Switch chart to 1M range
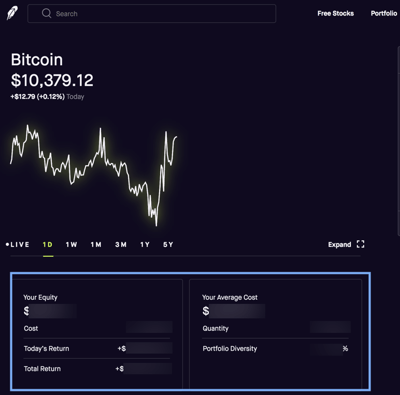 tap(96, 244)
